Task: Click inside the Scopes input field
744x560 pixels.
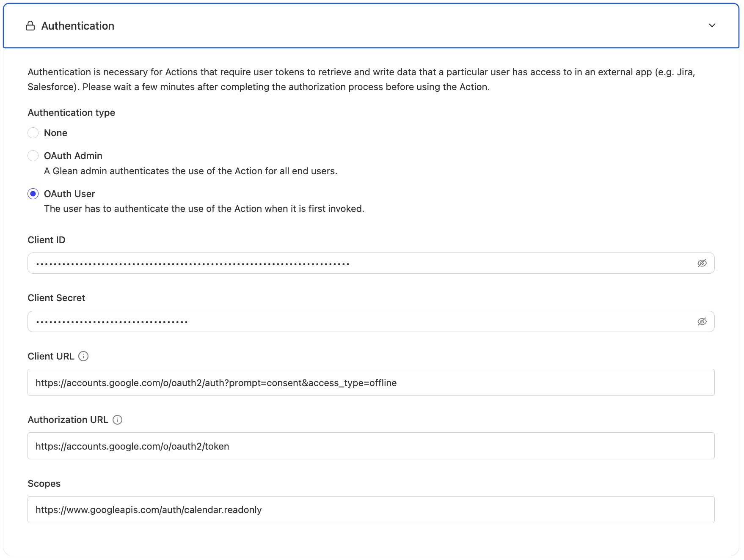Action: click(x=254, y=509)
